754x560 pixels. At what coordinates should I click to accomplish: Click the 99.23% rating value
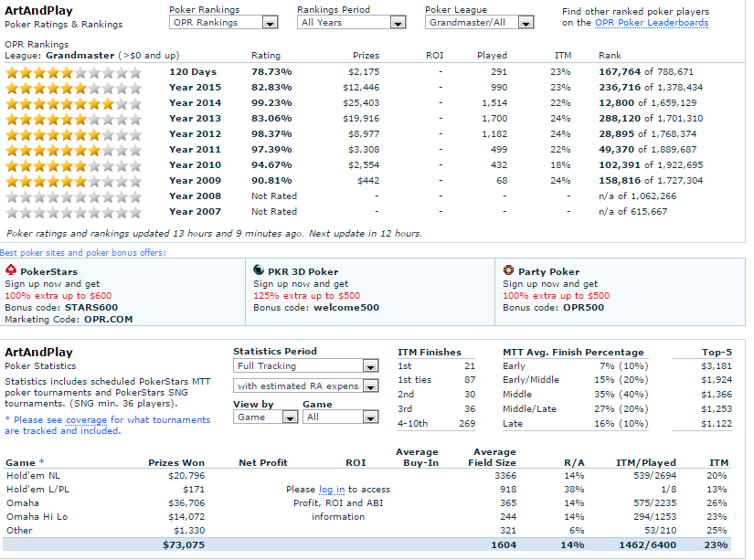tap(271, 103)
